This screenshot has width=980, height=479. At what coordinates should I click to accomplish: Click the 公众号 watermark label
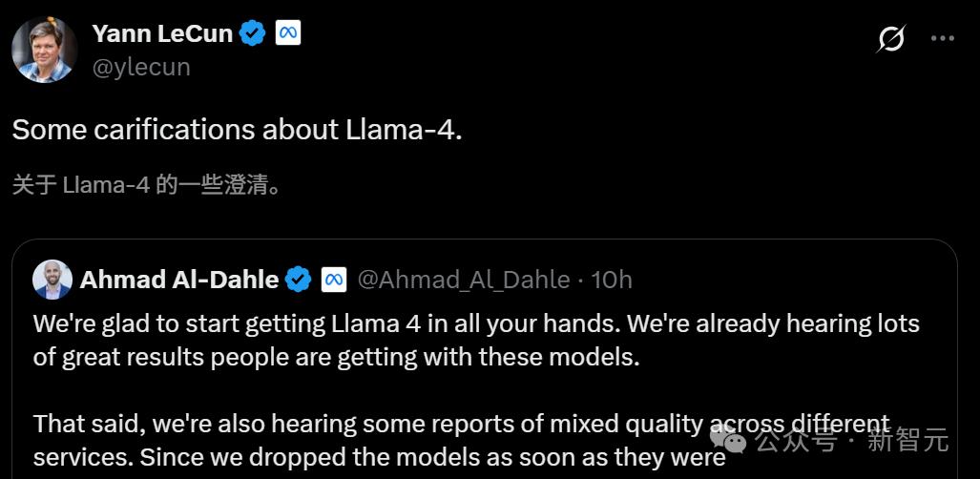click(796, 441)
